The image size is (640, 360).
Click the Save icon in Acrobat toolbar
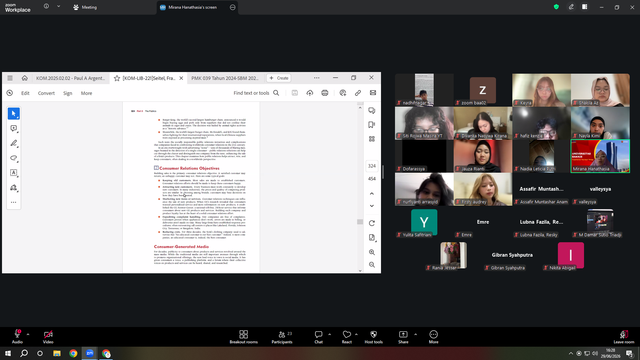(x=295, y=93)
